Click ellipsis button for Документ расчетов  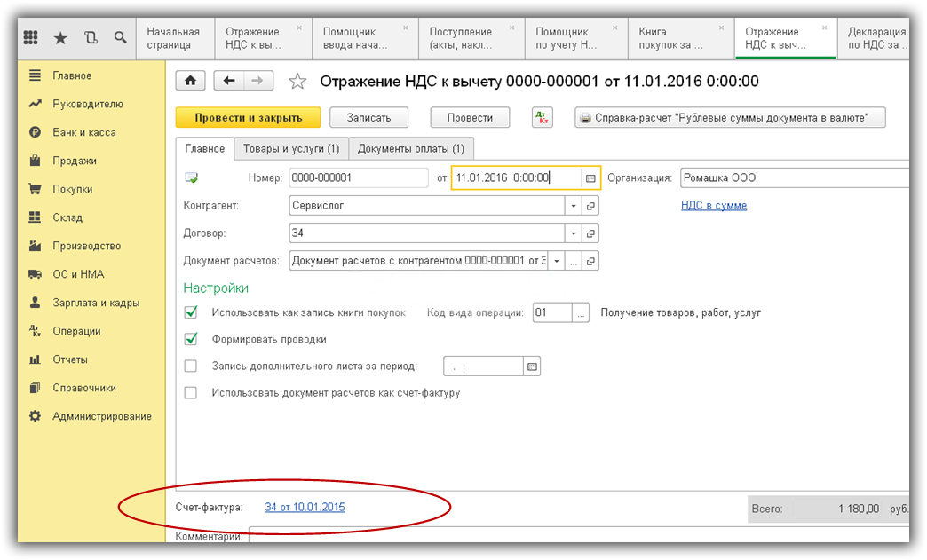(574, 261)
